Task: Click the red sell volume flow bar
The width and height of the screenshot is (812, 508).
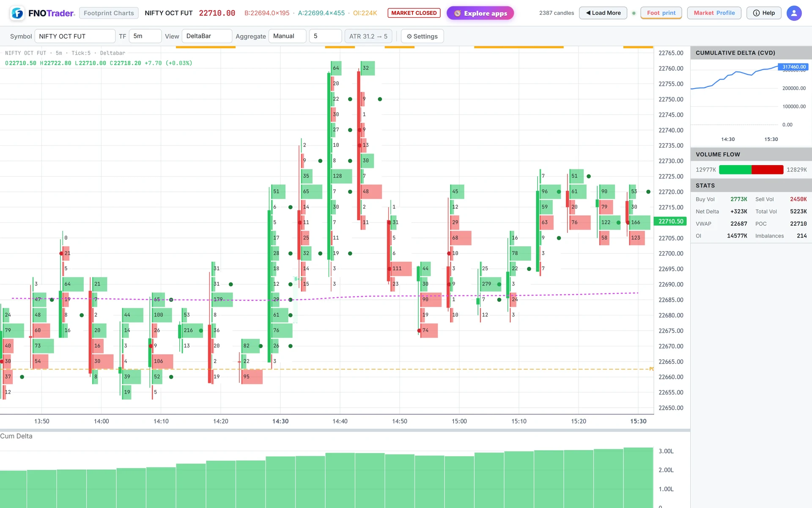Action: 767,170
